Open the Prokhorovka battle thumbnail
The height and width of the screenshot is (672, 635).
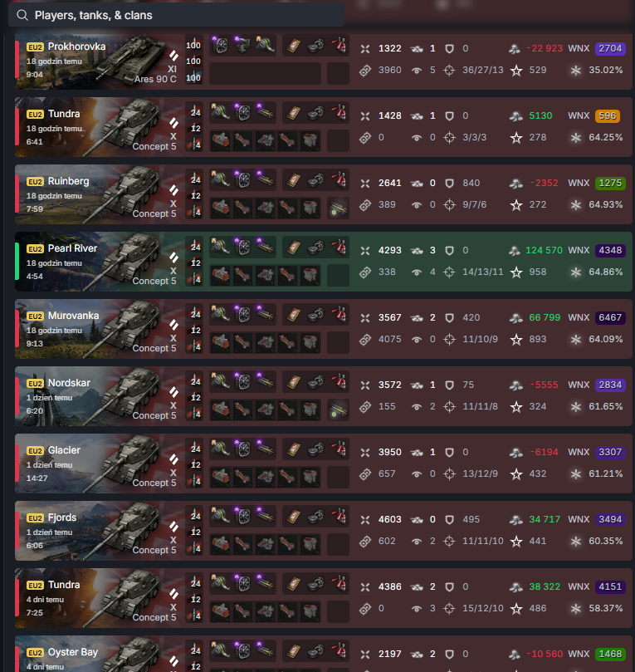(98, 61)
